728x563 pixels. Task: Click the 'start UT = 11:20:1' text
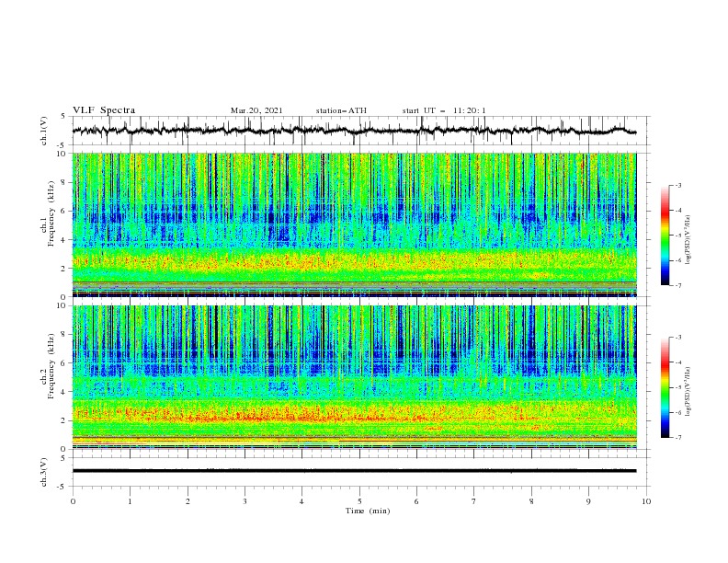pos(444,110)
